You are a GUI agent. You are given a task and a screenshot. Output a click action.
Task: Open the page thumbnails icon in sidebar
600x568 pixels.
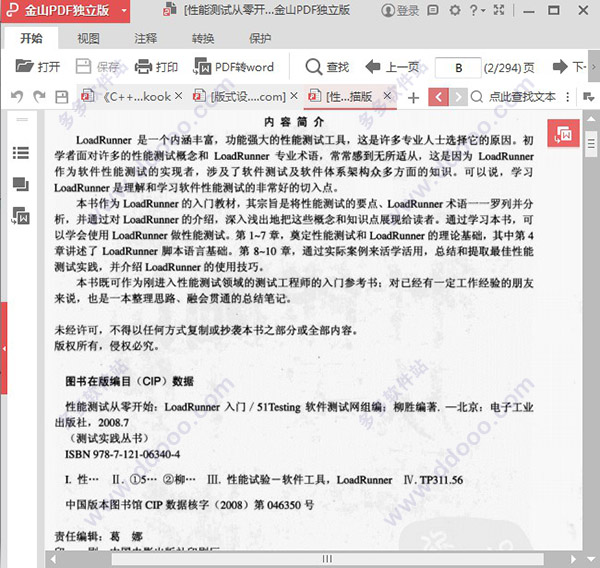coord(21,184)
